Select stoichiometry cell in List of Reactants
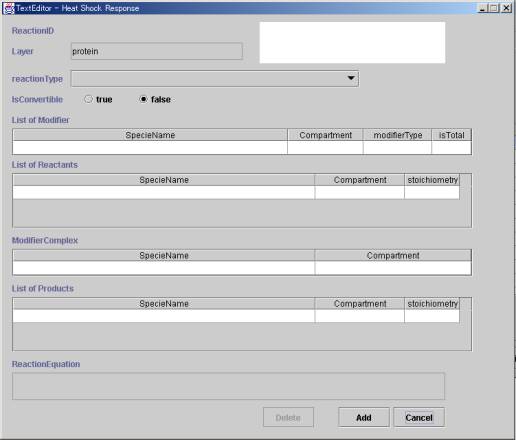This screenshot has height=440, width=516. pos(432,193)
